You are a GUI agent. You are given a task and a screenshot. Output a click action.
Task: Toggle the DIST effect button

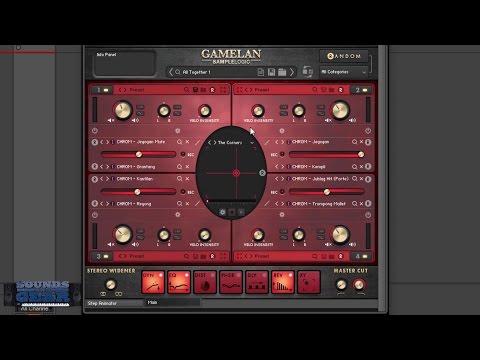[x=205, y=282]
